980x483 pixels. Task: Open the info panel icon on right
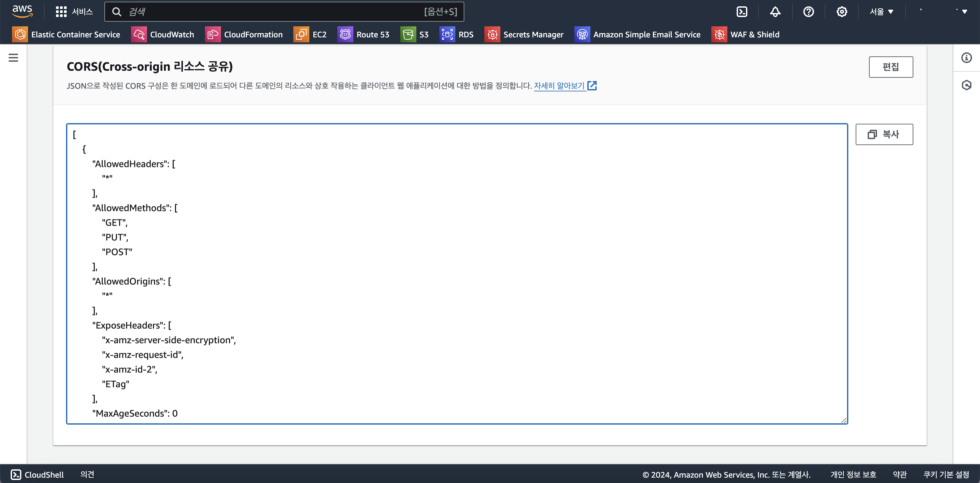pyautogui.click(x=966, y=58)
